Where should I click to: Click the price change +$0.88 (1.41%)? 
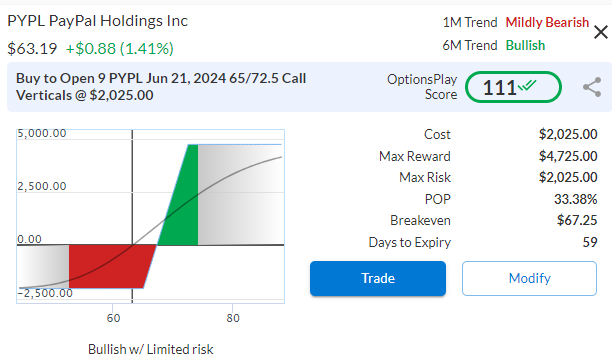[x=119, y=49]
